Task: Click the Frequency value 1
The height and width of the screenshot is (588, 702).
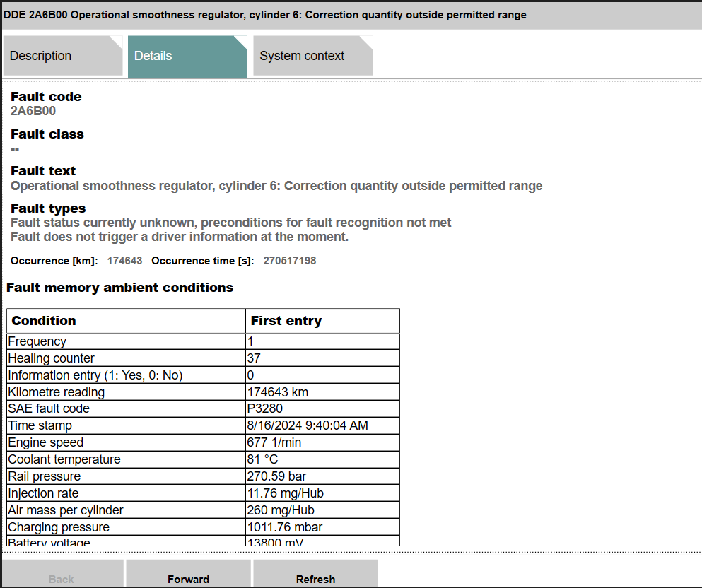Action: [x=250, y=341]
